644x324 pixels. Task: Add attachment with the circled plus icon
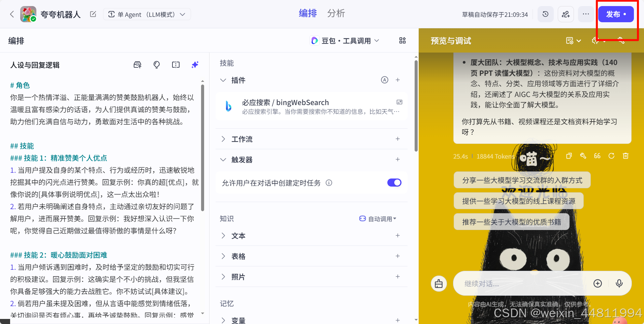(598, 284)
